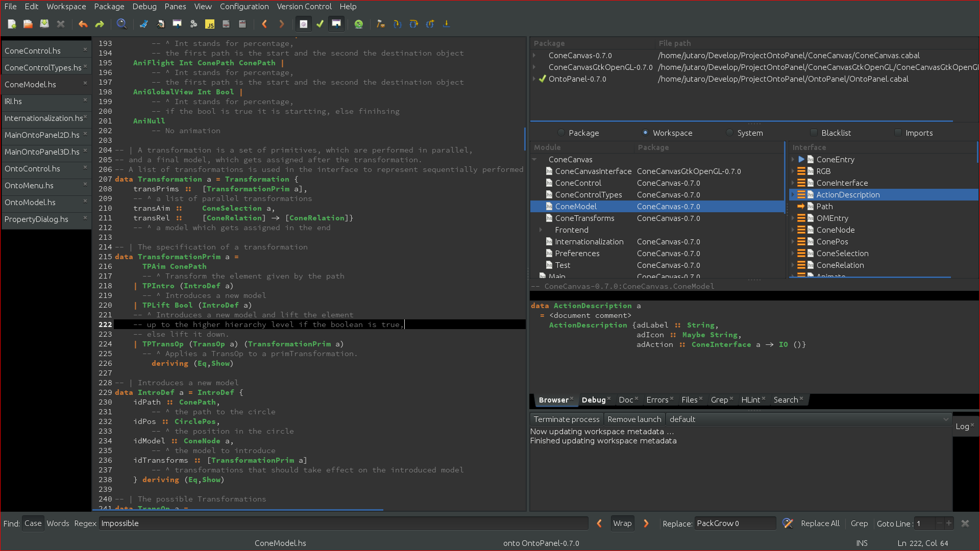Enable the Imports checkbox

(898, 133)
